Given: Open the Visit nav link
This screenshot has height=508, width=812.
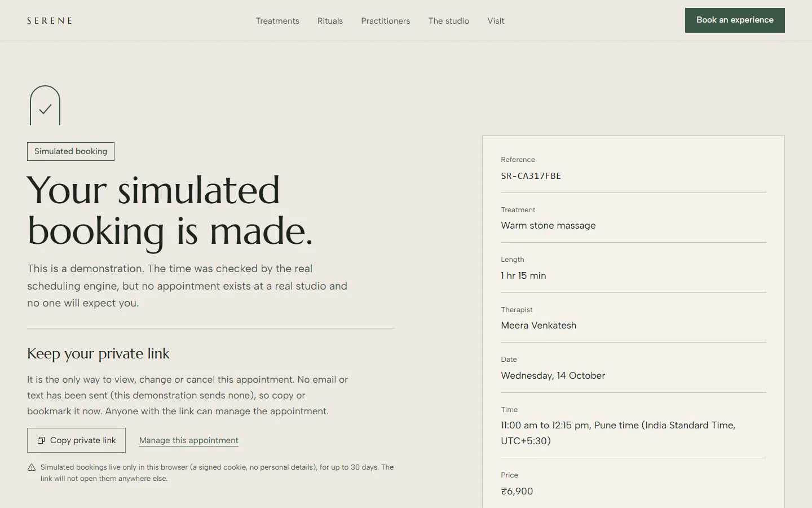Looking at the screenshot, I should (496, 21).
